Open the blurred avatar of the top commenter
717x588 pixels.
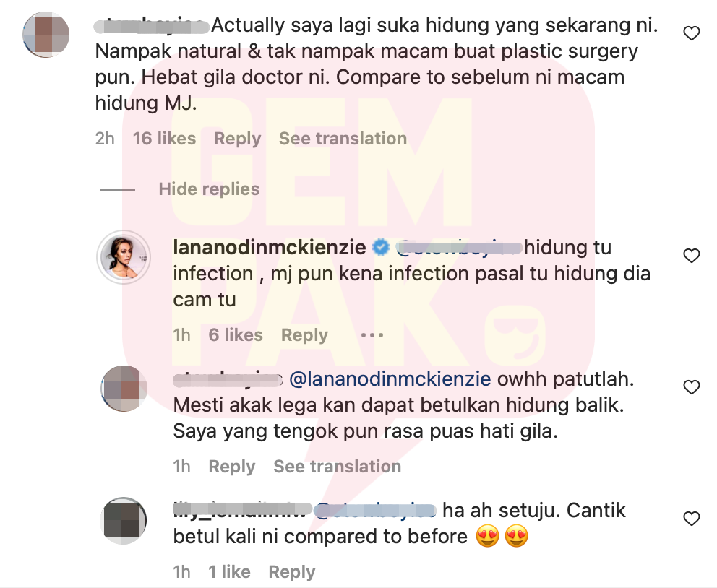point(46,35)
